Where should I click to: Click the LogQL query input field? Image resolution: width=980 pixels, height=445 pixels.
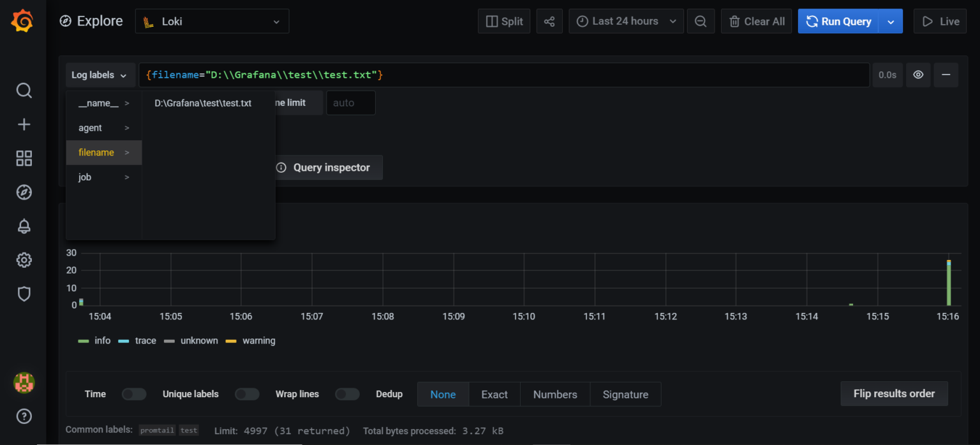504,75
